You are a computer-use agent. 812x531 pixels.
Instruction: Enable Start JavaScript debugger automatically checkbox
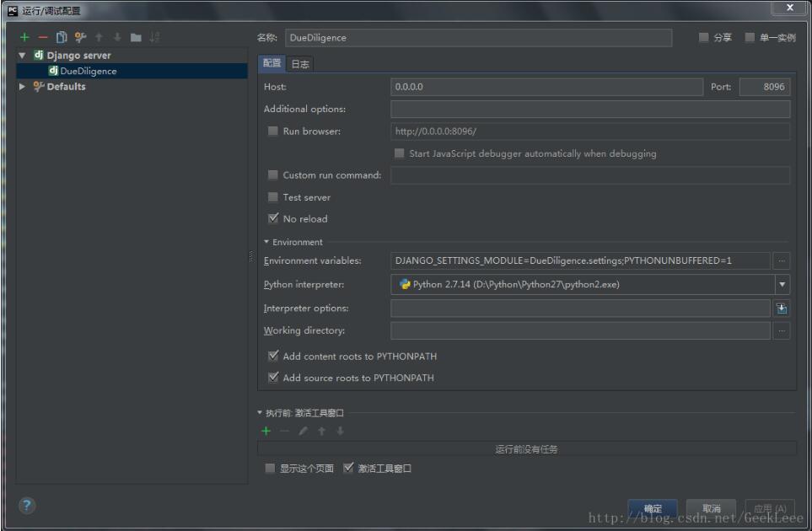click(399, 153)
